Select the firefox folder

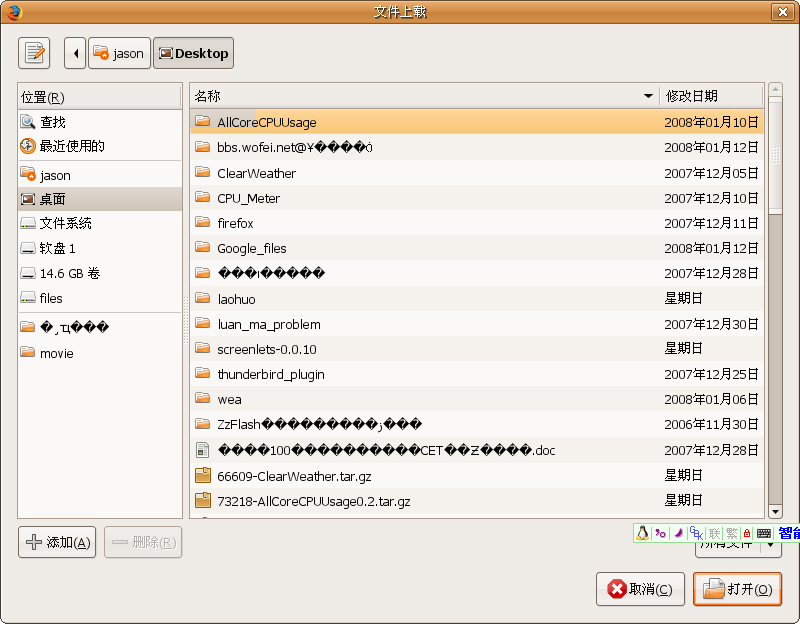pos(477,223)
